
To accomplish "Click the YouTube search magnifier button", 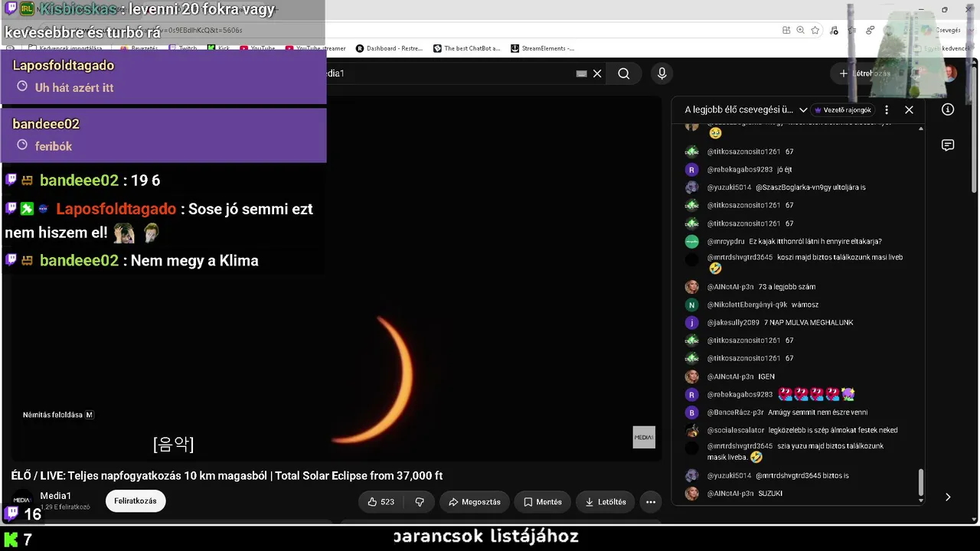I will (x=624, y=73).
